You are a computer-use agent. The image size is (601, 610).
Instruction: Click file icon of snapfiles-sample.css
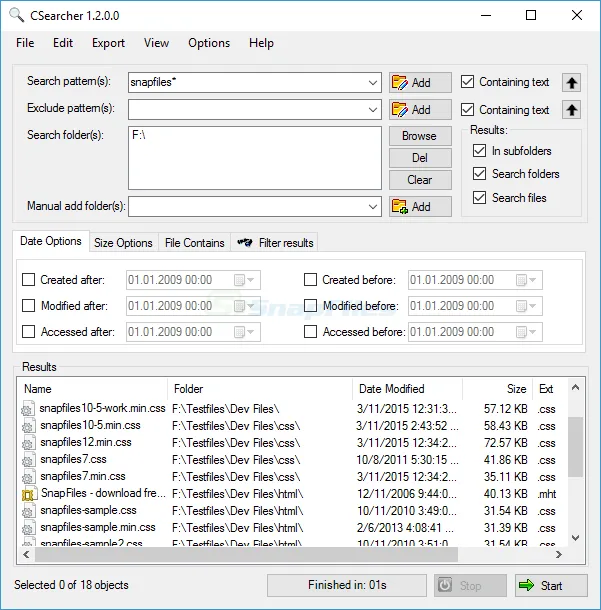click(28, 511)
